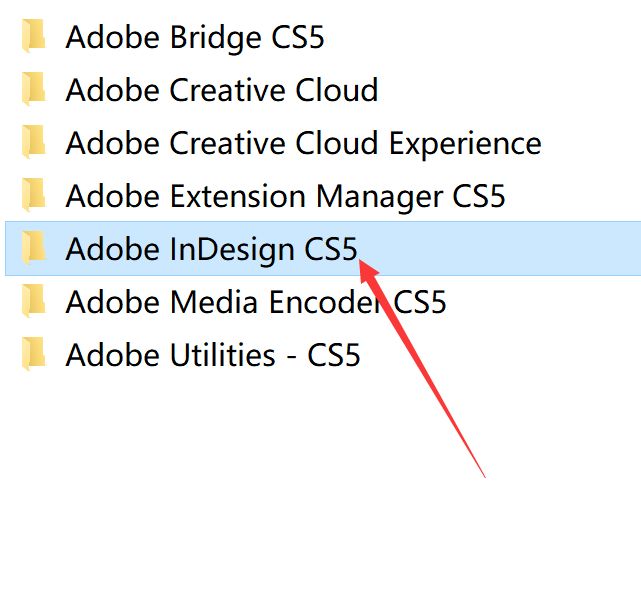Click the Adobe Bridge CS5 folder icon

click(x=35, y=37)
